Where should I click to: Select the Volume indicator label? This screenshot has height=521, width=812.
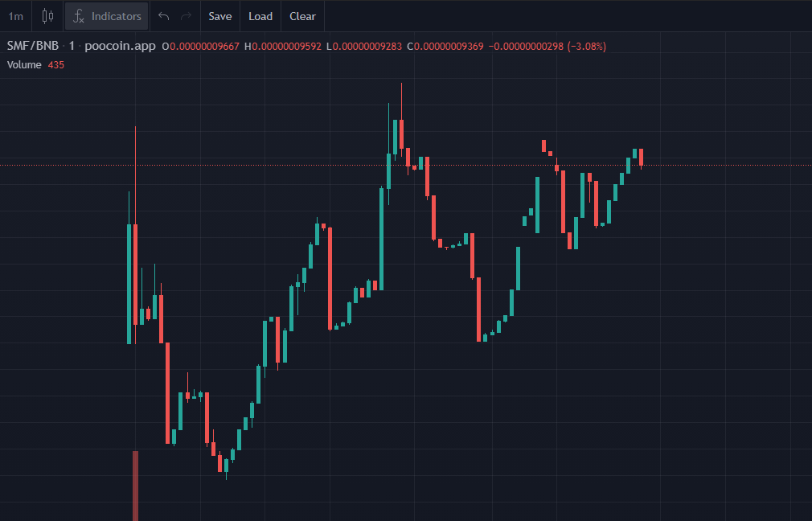click(x=24, y=65)
